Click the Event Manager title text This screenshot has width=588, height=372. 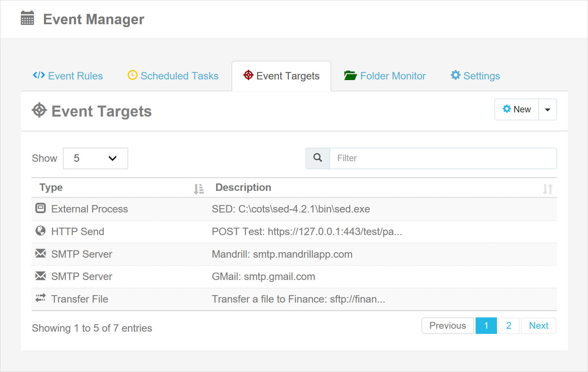(94, 19)
